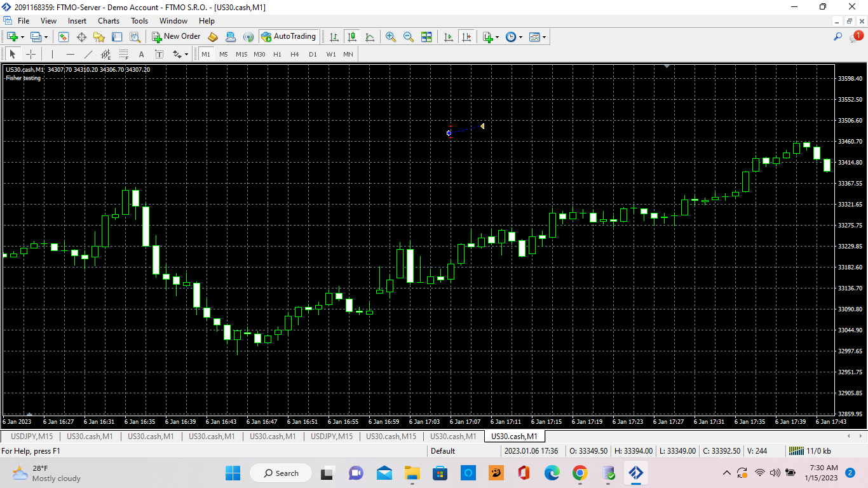
Task: Open the Periods clock dropdown
Action: coord(513,37)
